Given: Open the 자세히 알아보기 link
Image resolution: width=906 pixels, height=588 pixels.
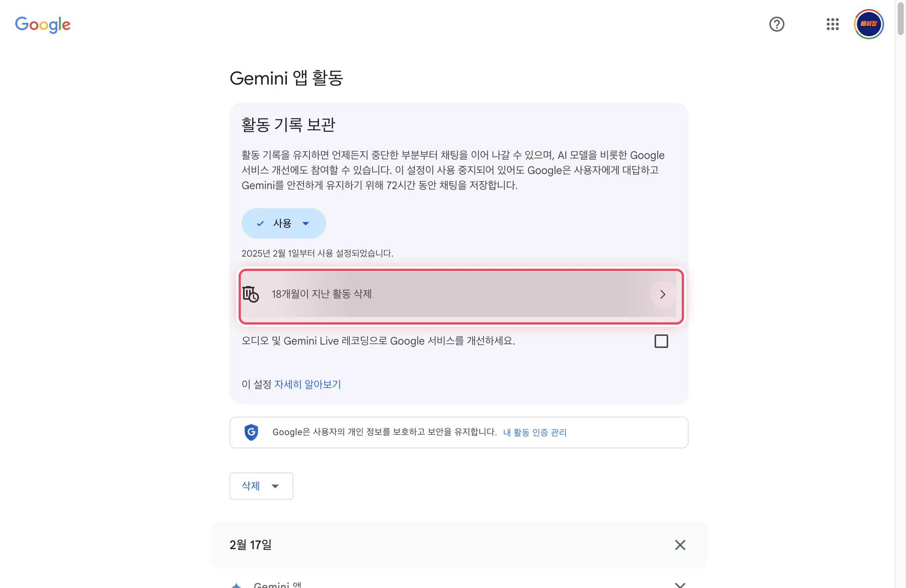Looking at the screenshot, I should (308, 384).
